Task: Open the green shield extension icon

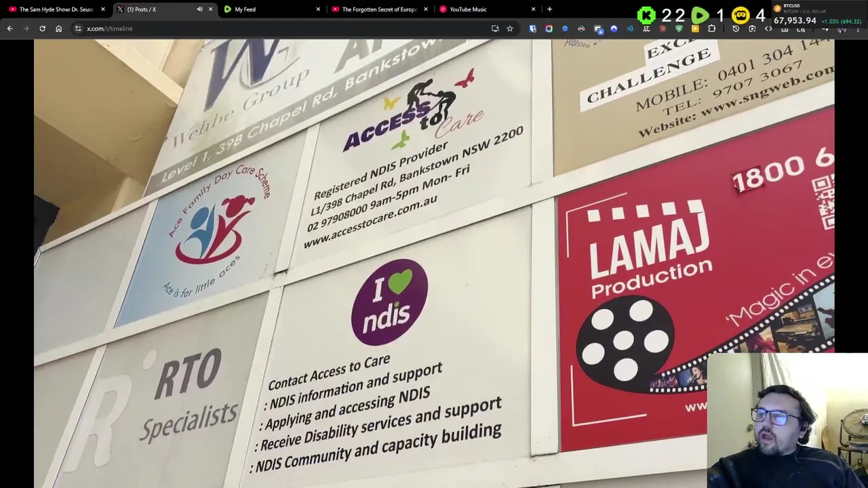Action: coord(679,28)
